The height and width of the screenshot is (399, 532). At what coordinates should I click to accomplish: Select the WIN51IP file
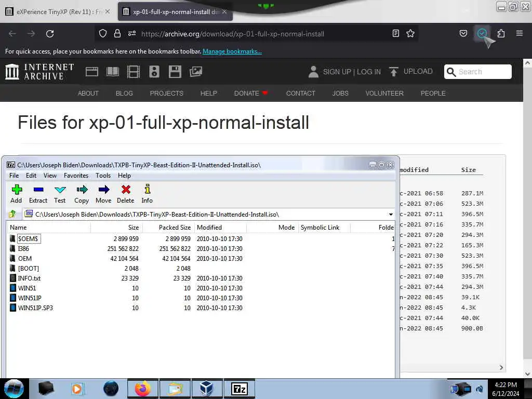click(200, 298)
